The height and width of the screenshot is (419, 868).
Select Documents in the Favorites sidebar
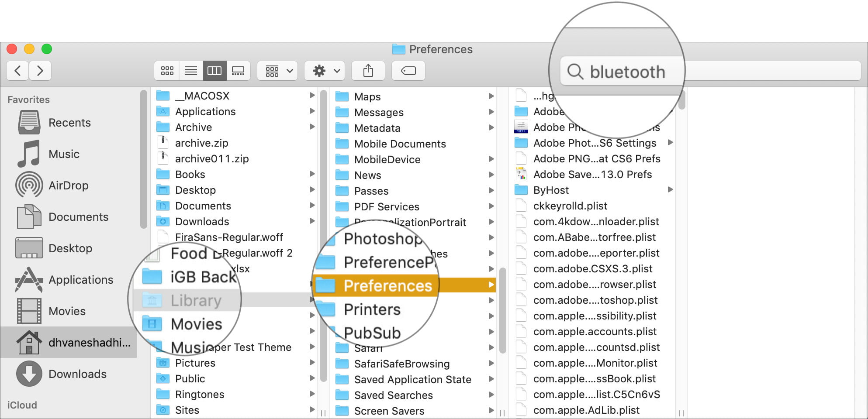point(79,217)
